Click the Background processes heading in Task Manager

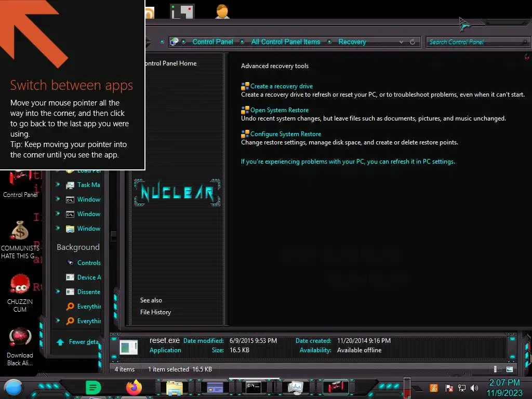click(x=78, y=247)
